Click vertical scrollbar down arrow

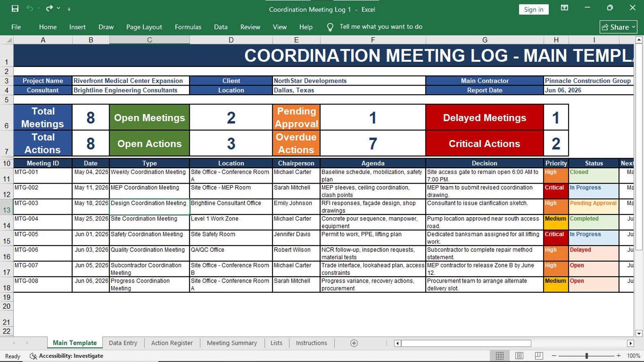coord(639,334)
